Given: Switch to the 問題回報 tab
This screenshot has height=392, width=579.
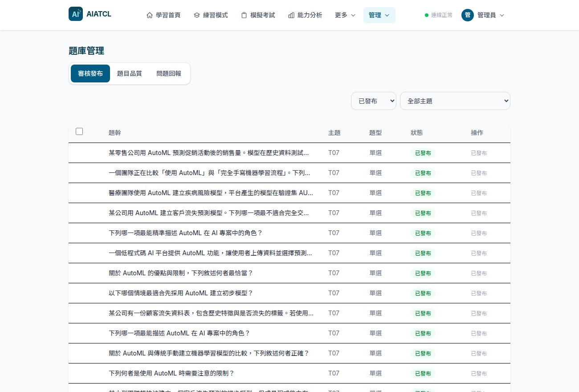Looking at the screenshot, I should (169, 73).
